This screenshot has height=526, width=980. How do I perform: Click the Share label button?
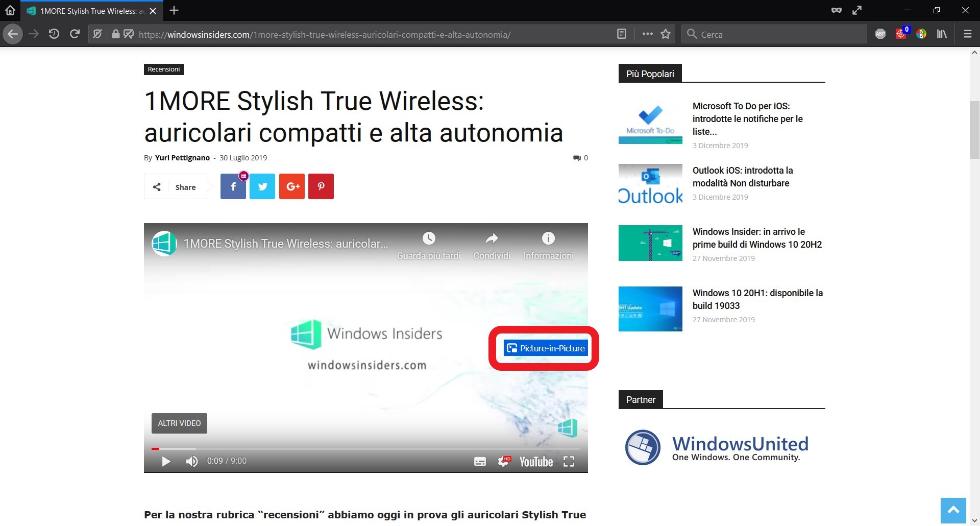click(x=176, y=187)
